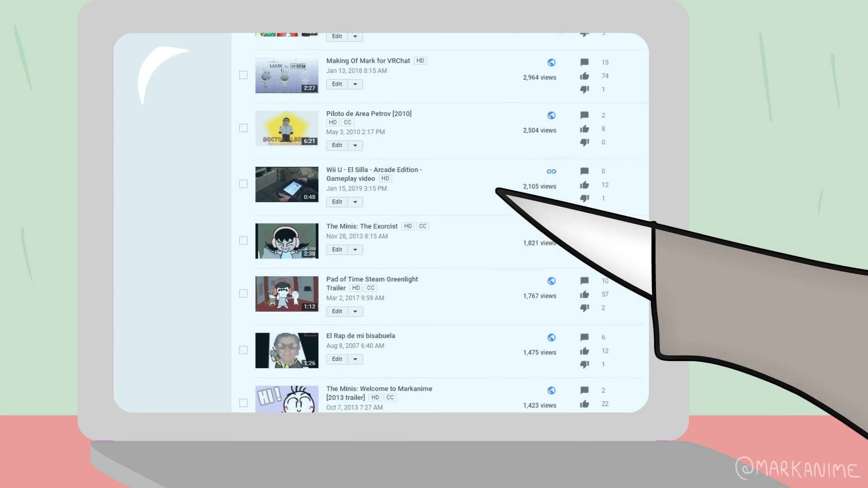Click thumbs-up icon for Wii U El Silla video
The height and width of the screenshot is (488, 868).
pos(584,185)
